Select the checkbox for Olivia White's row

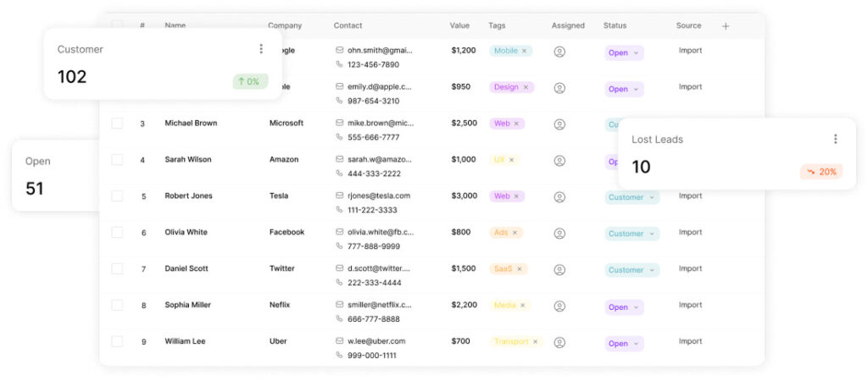(117, 232)
